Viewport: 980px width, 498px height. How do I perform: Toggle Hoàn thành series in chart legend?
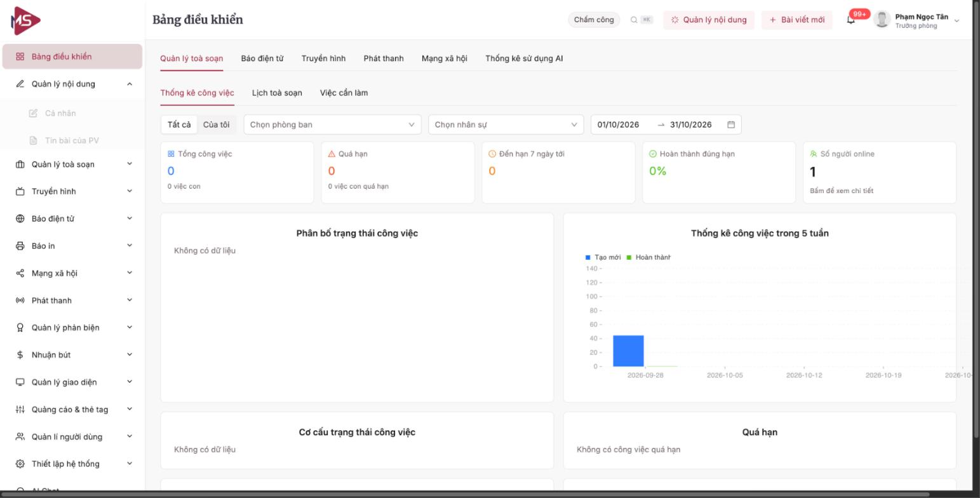(x=648, y=257)
